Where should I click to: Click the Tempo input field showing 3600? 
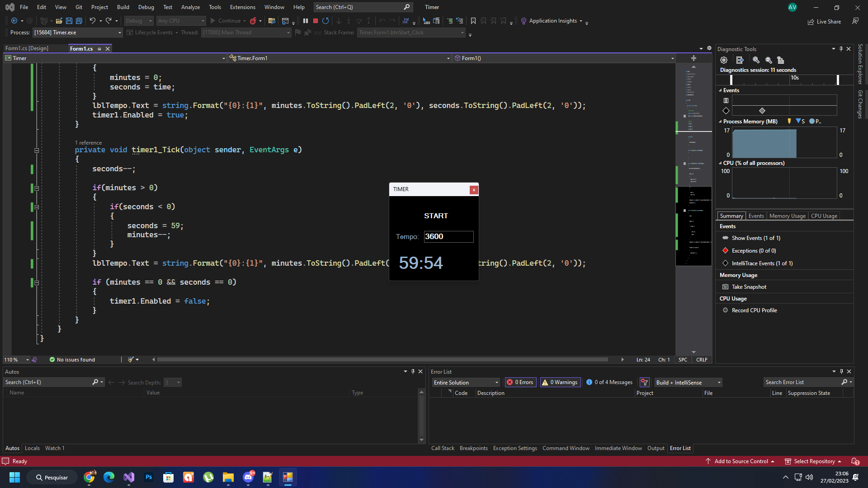click(x=448, y=236)
